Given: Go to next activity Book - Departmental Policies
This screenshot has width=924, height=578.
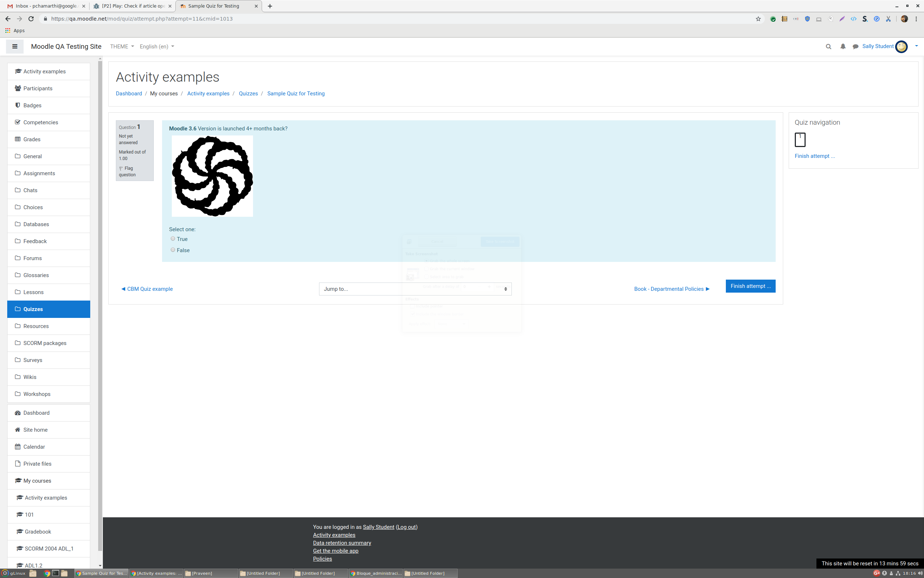Looking at the screenshot, I should tap(672, 289).
